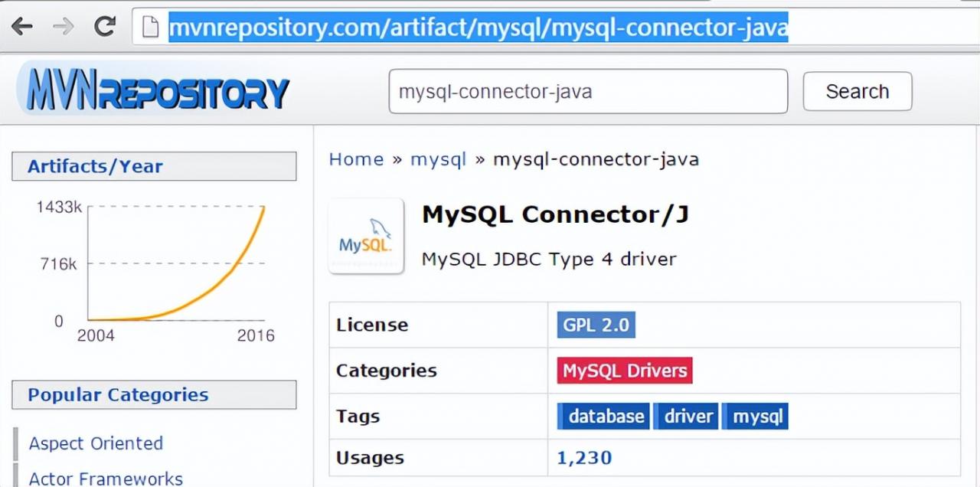Click the Categories row label
Viewport: 980px width, 487px height.
tap(387, 371)
